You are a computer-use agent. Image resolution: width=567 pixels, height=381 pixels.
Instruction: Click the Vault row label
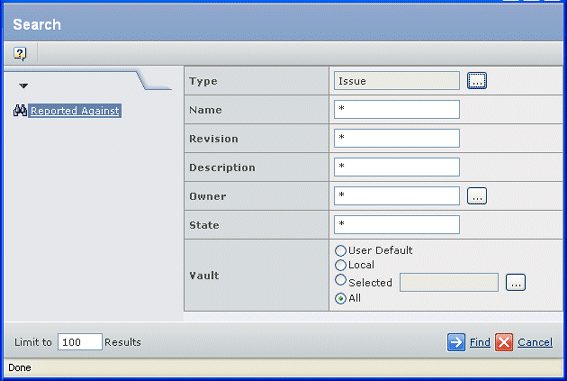(x=204, y=275)
